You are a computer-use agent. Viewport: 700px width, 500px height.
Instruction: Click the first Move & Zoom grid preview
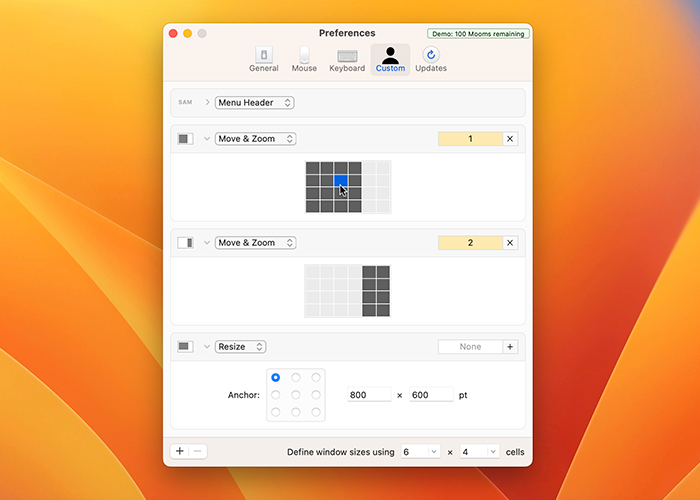click(348, 187)
